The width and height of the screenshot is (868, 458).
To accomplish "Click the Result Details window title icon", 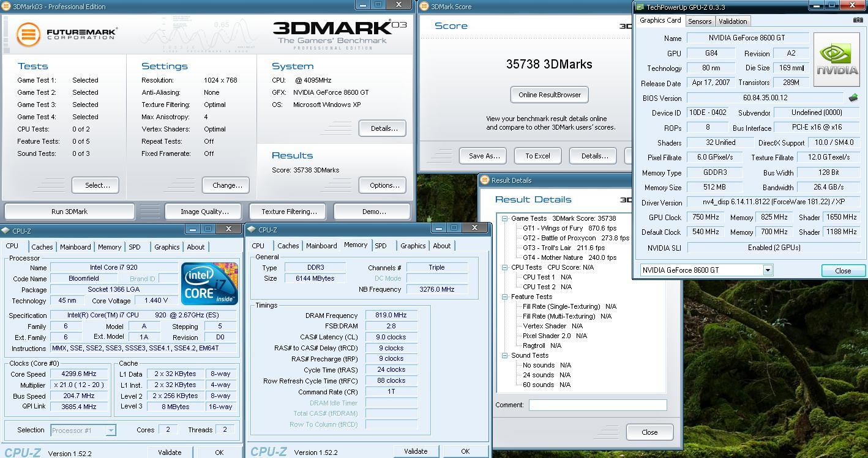I will [485, 180].
